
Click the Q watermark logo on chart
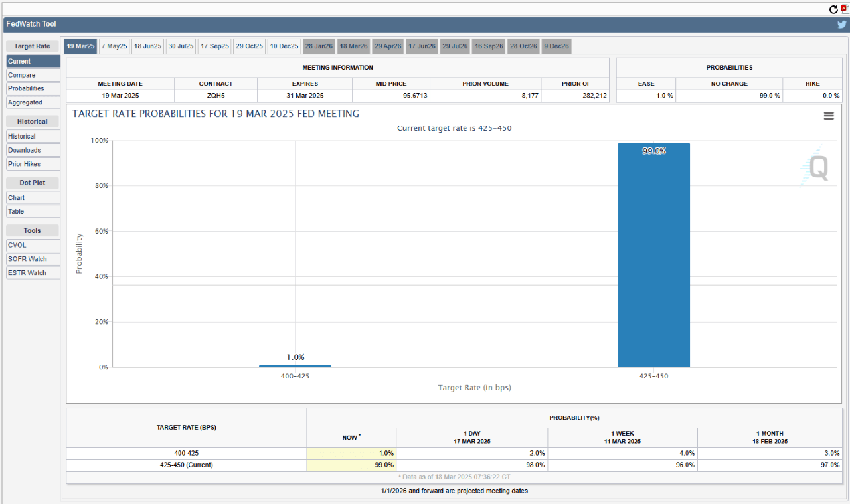point(815,167)
